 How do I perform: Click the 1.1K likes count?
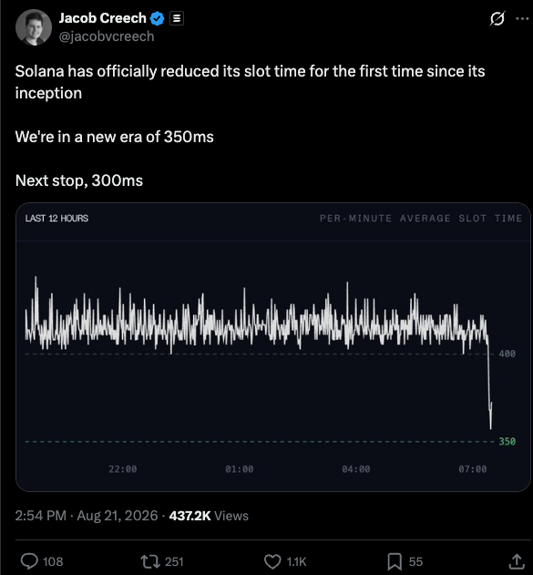point(296,562)
